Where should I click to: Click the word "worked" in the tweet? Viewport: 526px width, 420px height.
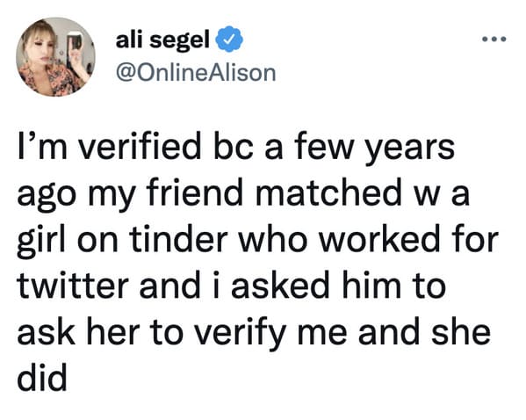378,240
